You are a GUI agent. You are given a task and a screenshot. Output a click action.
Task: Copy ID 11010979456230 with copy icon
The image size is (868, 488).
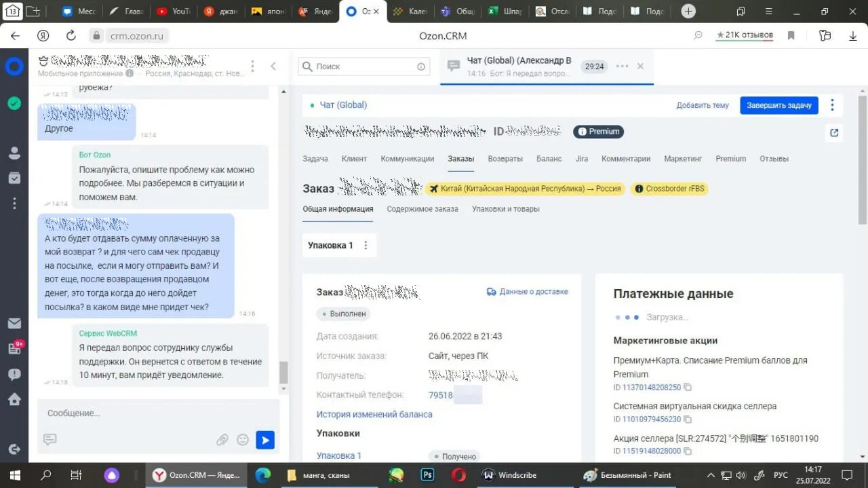[688, 419]
